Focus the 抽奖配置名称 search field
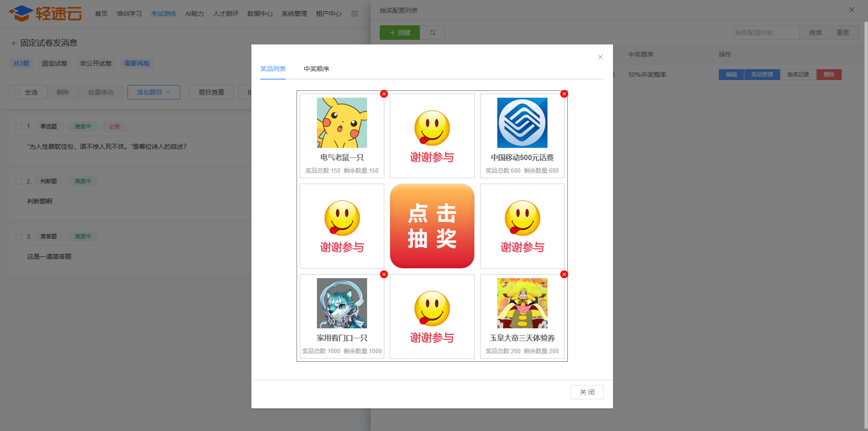 766,33
